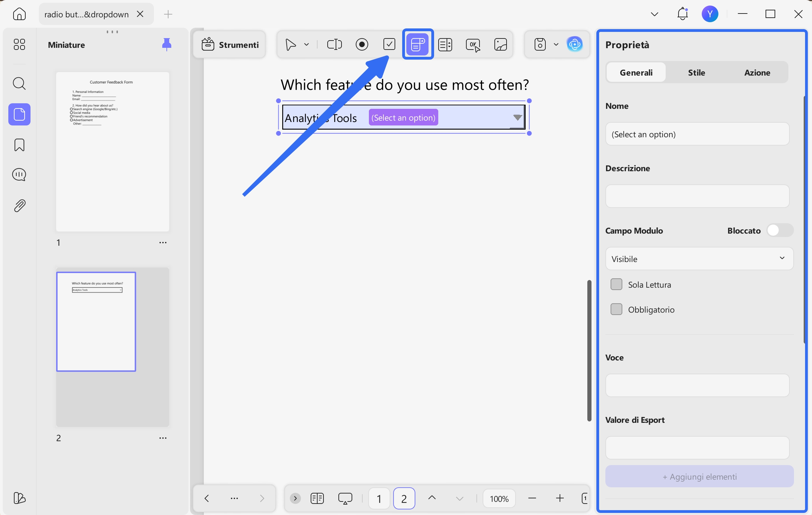Select the checkbox form tool
This screenshot has height=515, width=812.
tap(389, 44)
